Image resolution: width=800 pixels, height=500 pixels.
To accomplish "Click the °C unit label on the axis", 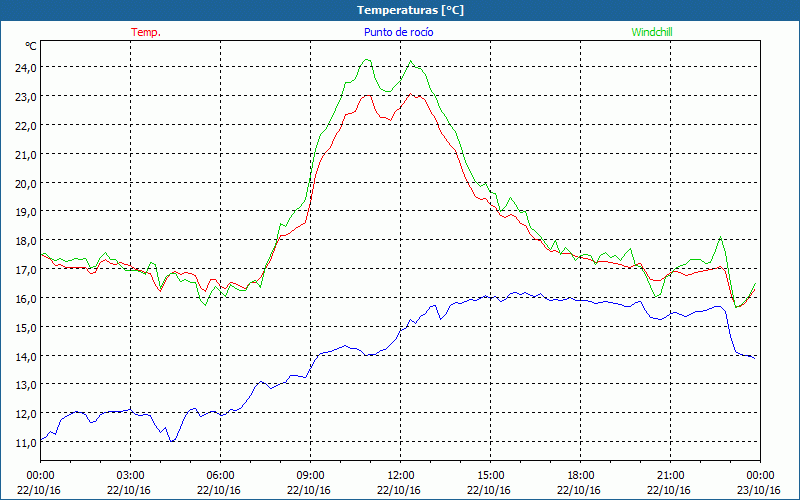I will click(x=31, y=46).
